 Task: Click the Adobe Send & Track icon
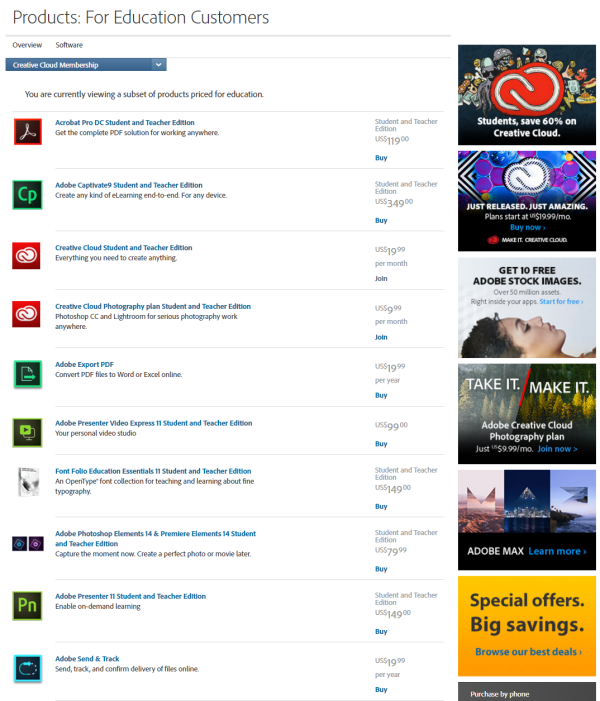(27, 668)
